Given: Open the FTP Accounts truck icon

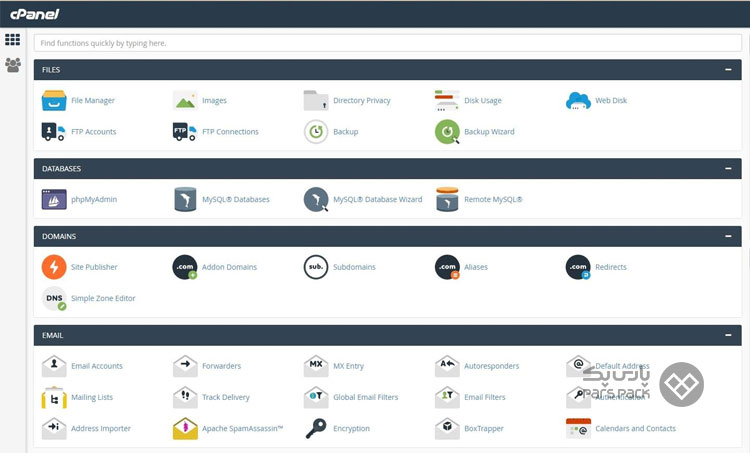Looking at the screenshot, I should click(54, 132).
